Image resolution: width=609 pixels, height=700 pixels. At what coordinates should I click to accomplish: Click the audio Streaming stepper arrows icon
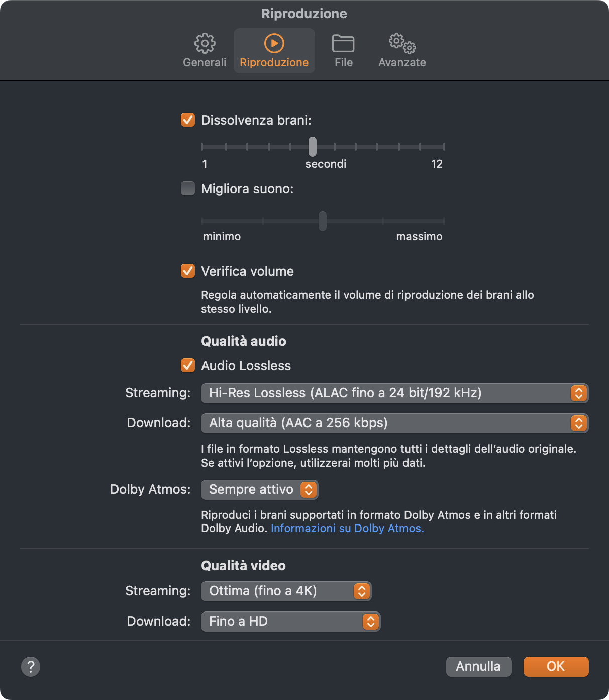tap(579, 393)
